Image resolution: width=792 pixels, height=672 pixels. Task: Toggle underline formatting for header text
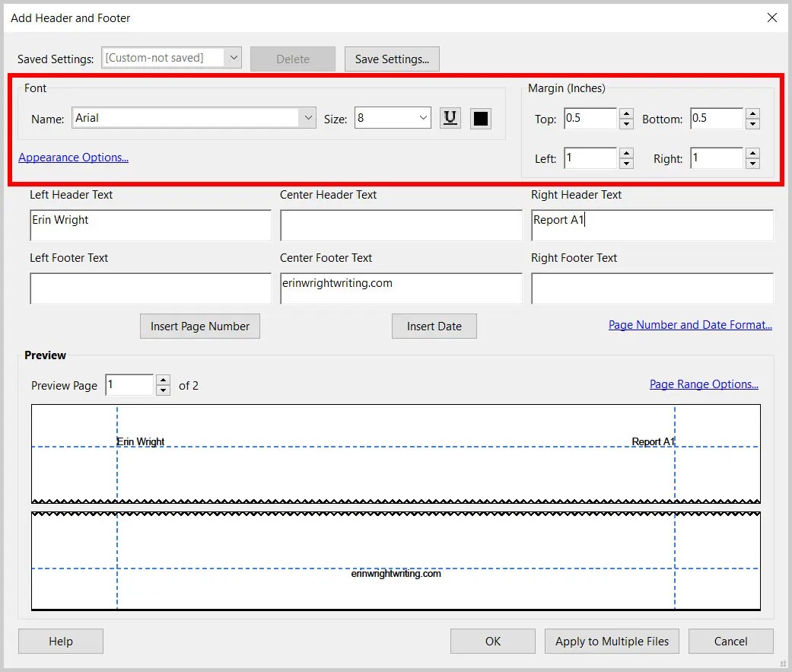coord(450,118)
